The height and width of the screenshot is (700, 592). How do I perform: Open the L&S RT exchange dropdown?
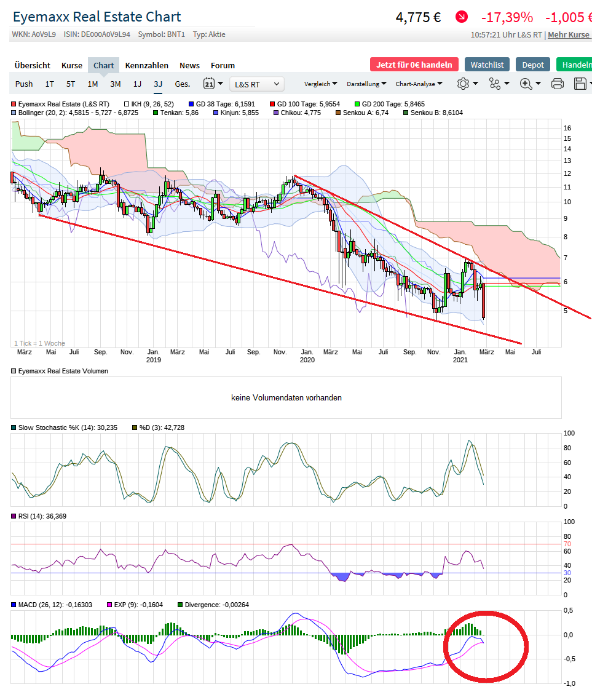(257, 84)
